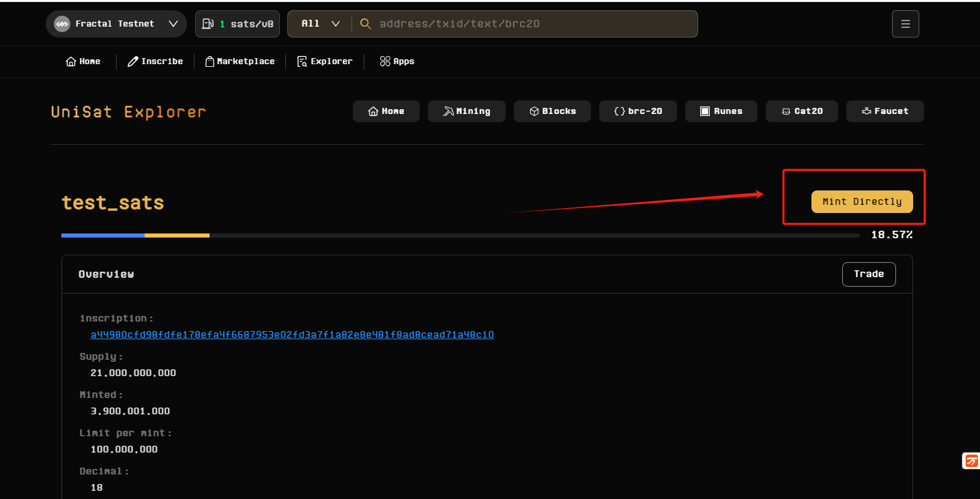The height and width of the screenshot is (499, 980).
Task: Open the inscription ID hash link
Action: [x=292, y=334]
